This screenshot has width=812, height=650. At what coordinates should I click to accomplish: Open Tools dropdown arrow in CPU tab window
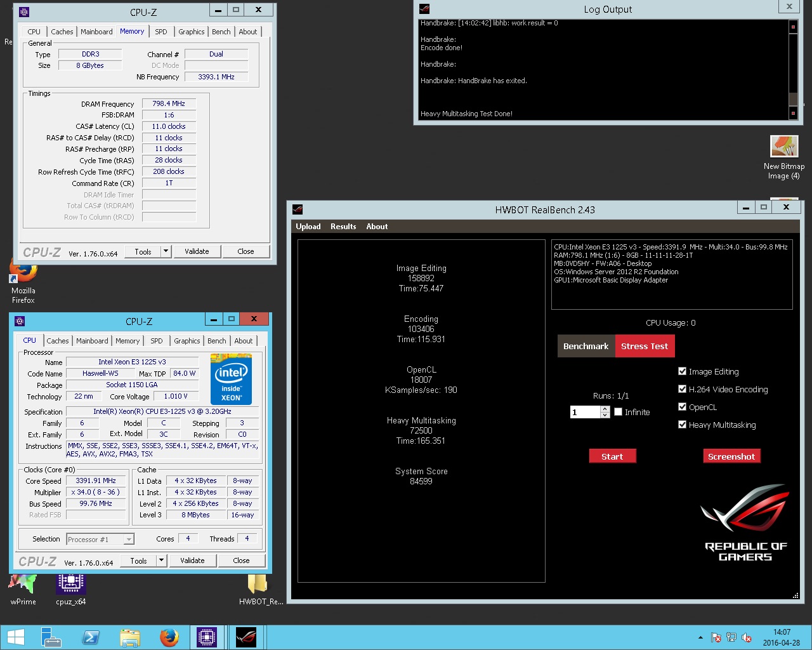coord(161,560)
